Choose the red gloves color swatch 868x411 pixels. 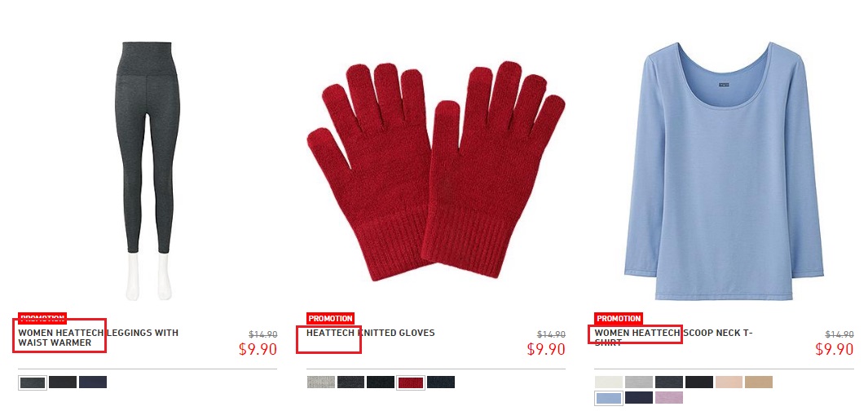tap(411, 382)
